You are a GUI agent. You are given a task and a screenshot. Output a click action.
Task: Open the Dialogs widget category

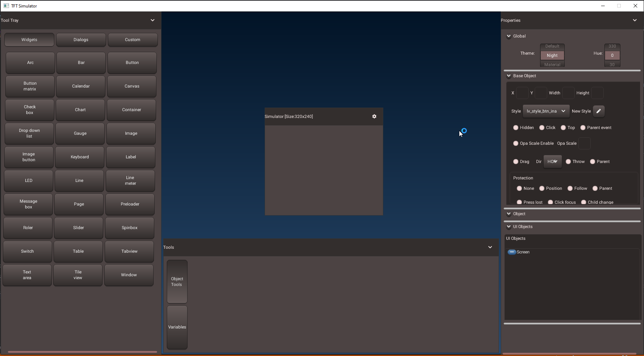coord(81,40)
